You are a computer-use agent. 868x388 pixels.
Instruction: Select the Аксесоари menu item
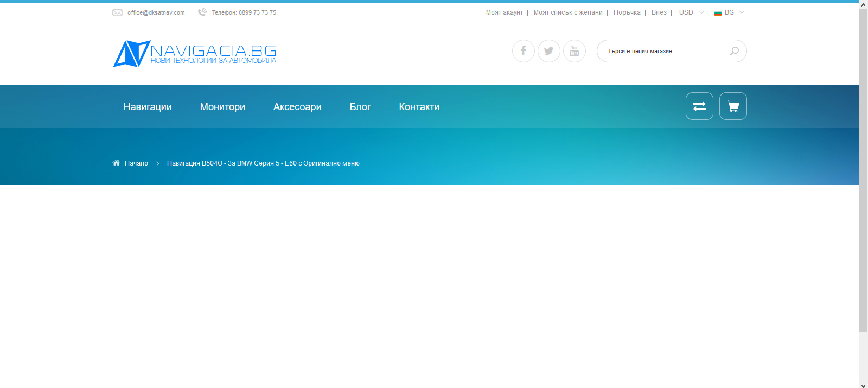(x=297, y=107)
